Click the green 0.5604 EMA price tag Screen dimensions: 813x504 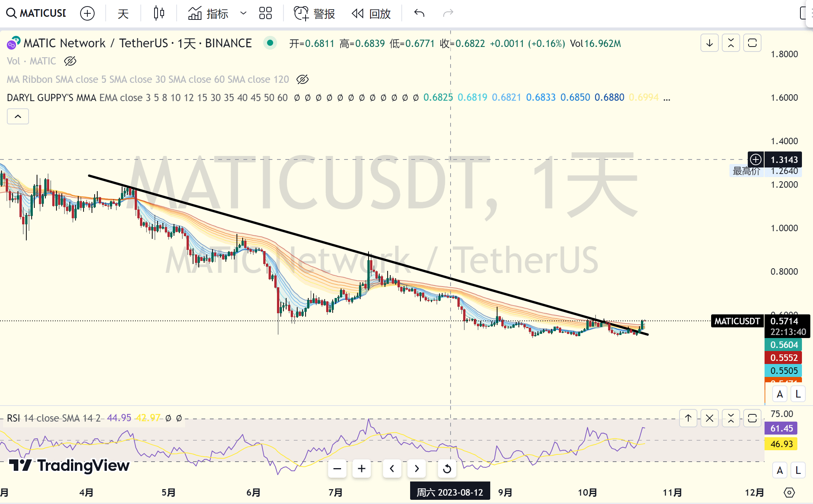[x=784, y=345]
